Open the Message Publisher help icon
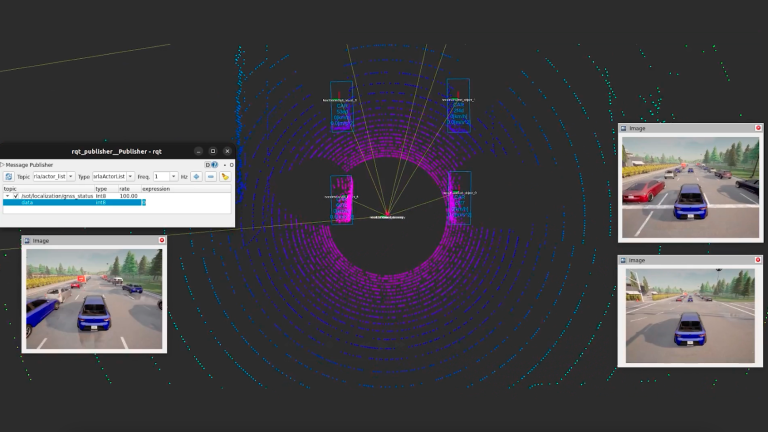Viewport: 768px width, 432px height. click(x=215, y=165)
